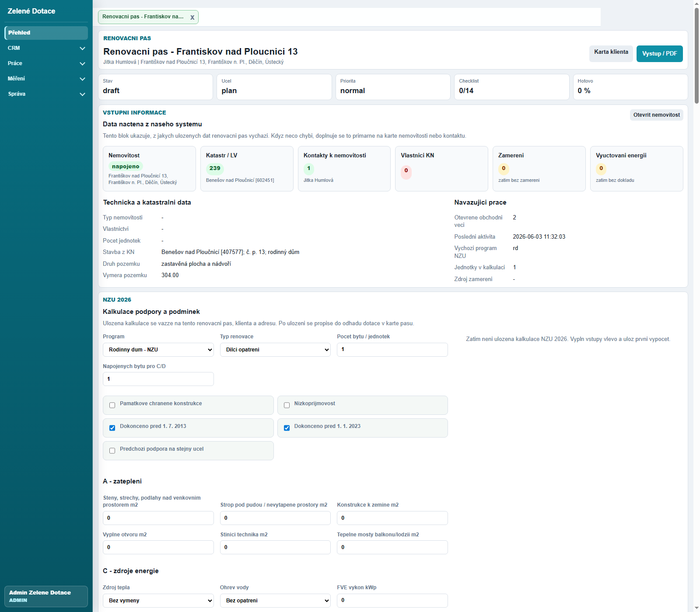Uncheck Dokonceno pred 1. 7. 2013
This screenshot has width=700, height=612.
click(112, 428)
